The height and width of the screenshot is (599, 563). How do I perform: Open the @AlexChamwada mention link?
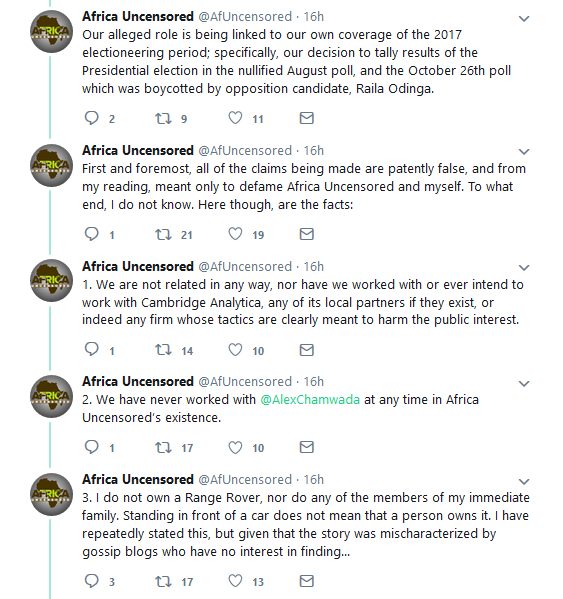pos(310,400)
